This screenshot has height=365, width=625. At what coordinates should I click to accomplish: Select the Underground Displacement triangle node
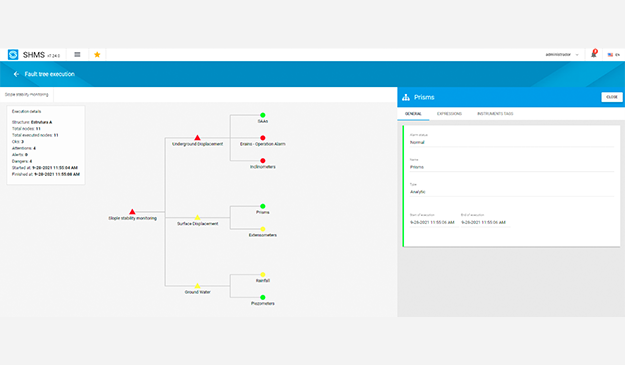coord(197,137)
